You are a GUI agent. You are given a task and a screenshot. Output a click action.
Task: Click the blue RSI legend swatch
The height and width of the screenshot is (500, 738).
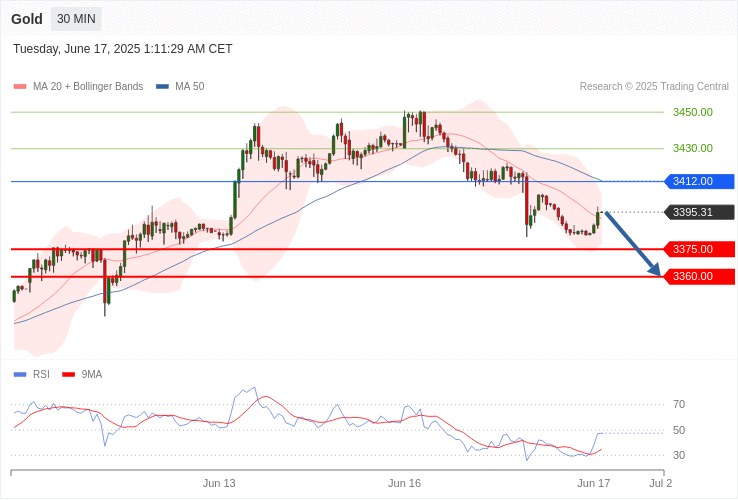(20, 375)
